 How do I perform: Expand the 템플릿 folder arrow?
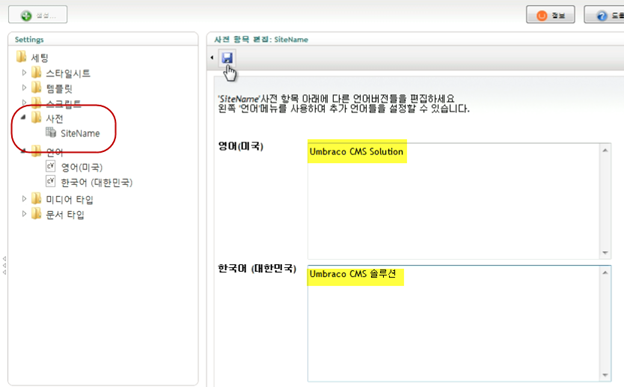click(24, 87)
